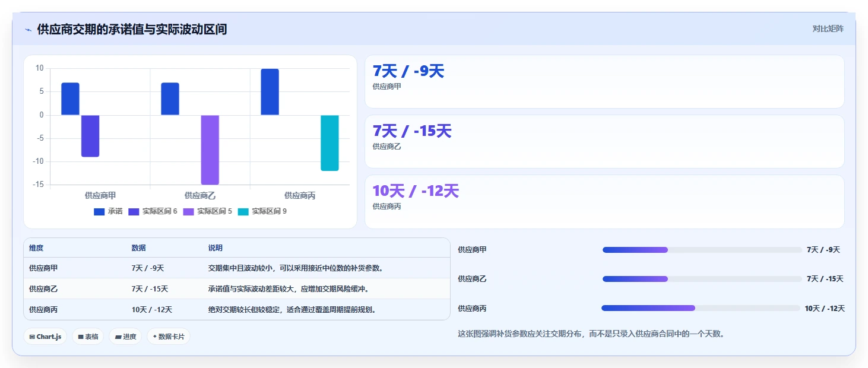This screenshot has height=368, width=868.
Task: Click 供应商丙's blue bar reaching 10
Action: tap(270, 92)
